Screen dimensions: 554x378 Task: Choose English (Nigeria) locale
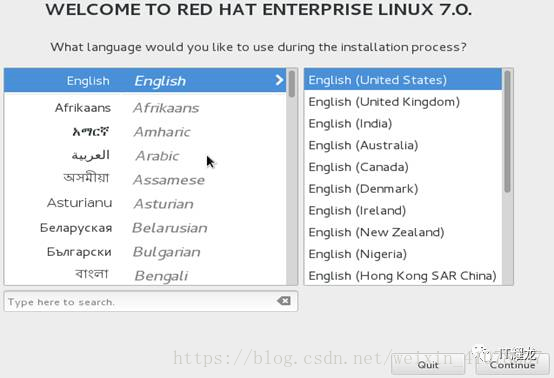(x=403, y=254)
